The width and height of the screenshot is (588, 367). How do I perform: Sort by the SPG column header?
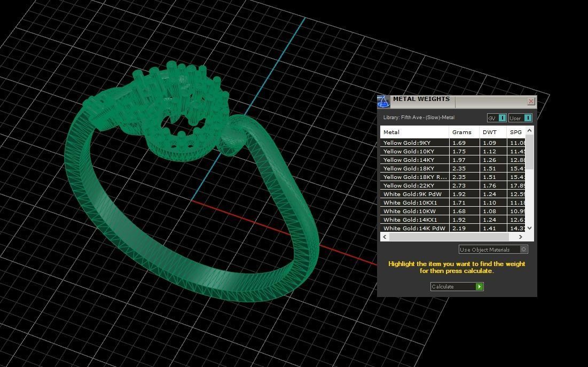(516, 132)
